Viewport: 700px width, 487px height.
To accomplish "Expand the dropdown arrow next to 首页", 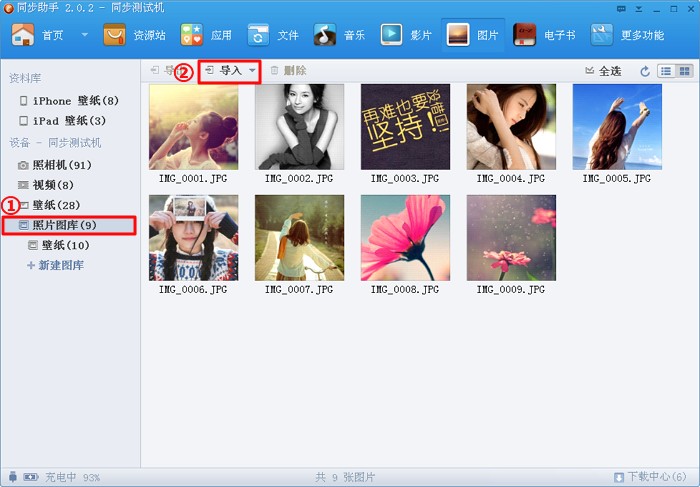I will (84, 35).
